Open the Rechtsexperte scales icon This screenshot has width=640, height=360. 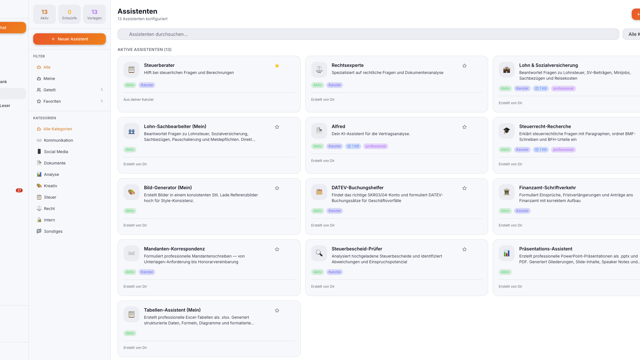pos(319,70)
